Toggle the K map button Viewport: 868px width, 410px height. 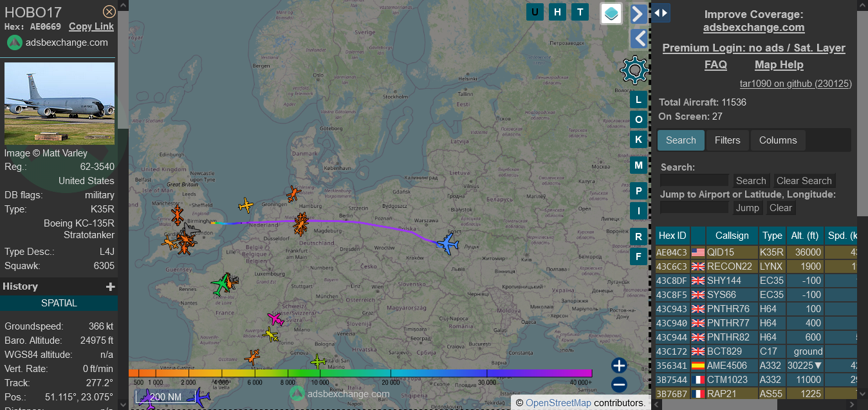[638, 139]
